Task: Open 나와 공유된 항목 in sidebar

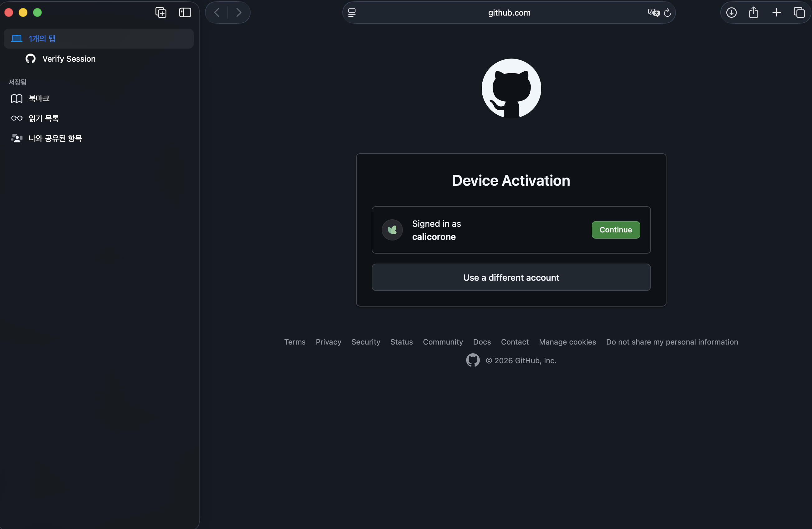Action: click(x=55, y=138)
